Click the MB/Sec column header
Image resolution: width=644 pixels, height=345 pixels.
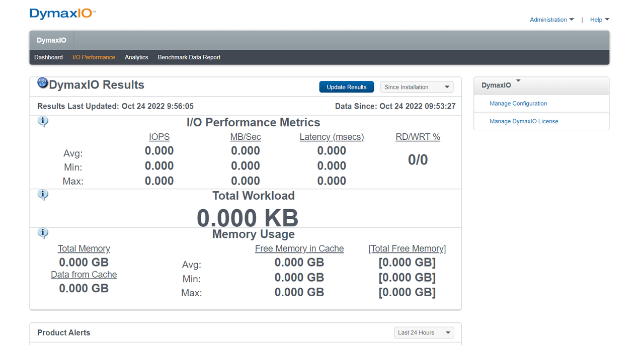[x=246, y=137]
